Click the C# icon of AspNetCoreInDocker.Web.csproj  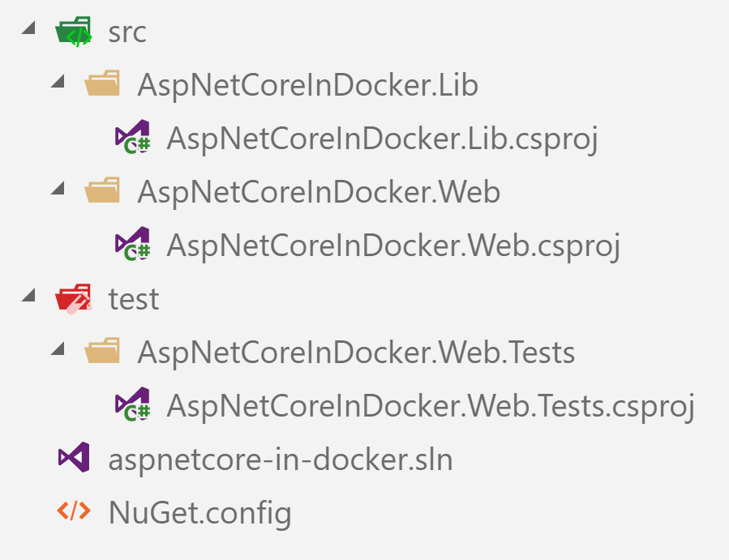(133, 244)
